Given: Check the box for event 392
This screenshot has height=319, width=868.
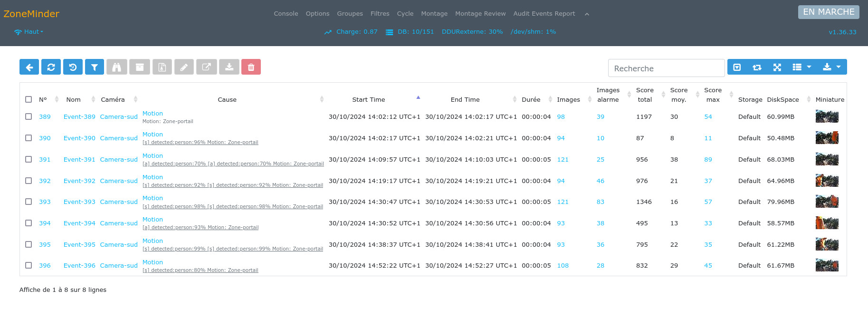Looking at the screenshot, I should tap(29, 181).
